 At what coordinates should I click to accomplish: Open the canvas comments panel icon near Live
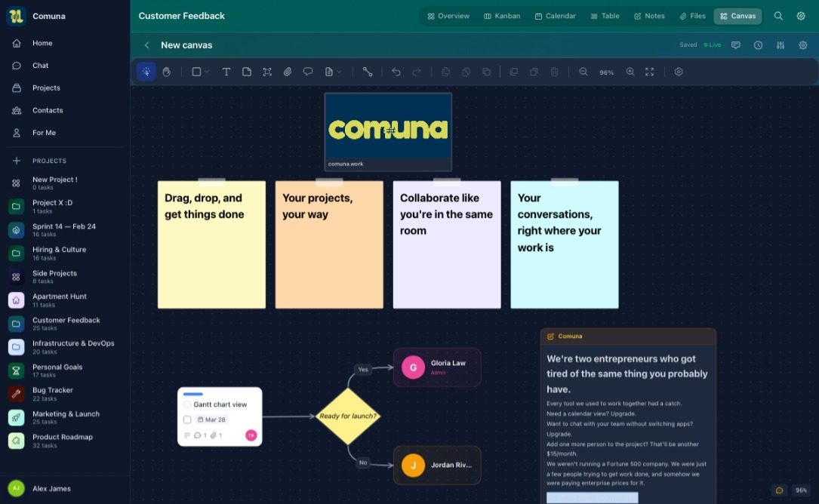736,45
